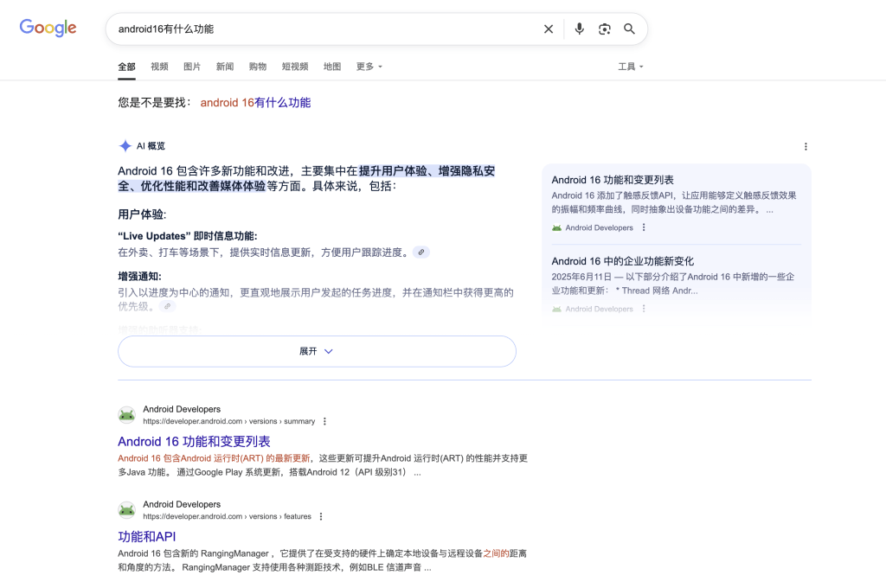This screenshot has height=588, width=886.
Task: Open three-dot menu beside versions › summary URL
Action: 324,421
